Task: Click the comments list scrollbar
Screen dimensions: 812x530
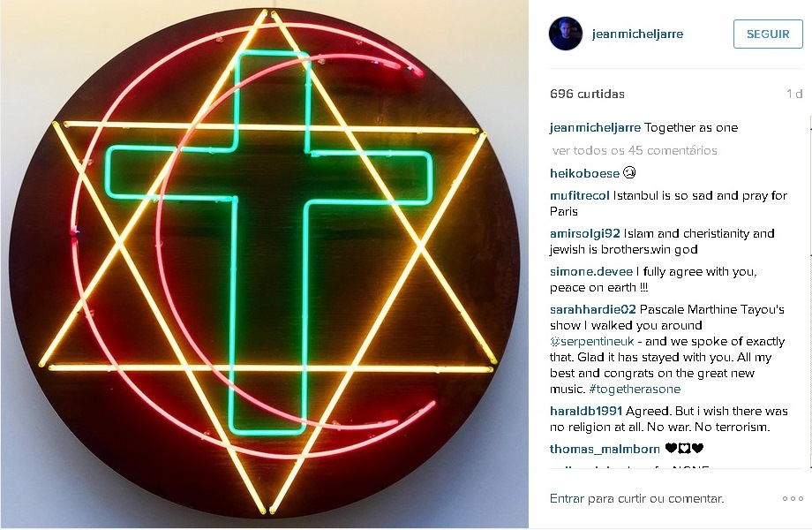Action: 809,291
